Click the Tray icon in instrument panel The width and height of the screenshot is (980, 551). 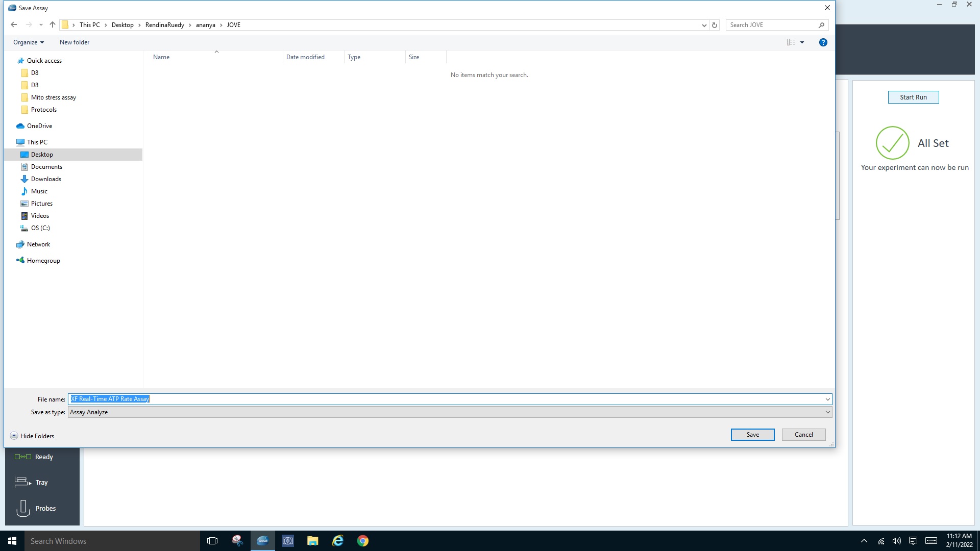pos(22,482)
